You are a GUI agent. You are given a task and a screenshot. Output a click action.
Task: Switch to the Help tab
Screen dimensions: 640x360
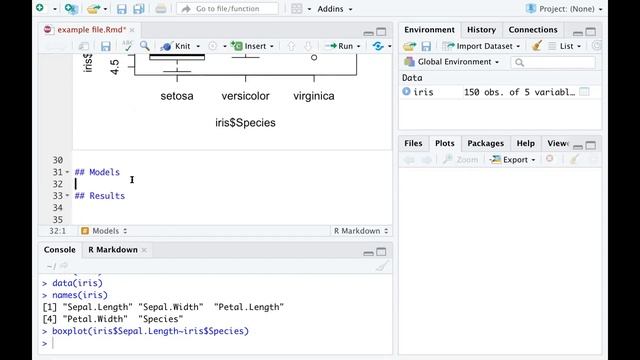point(525,143)
